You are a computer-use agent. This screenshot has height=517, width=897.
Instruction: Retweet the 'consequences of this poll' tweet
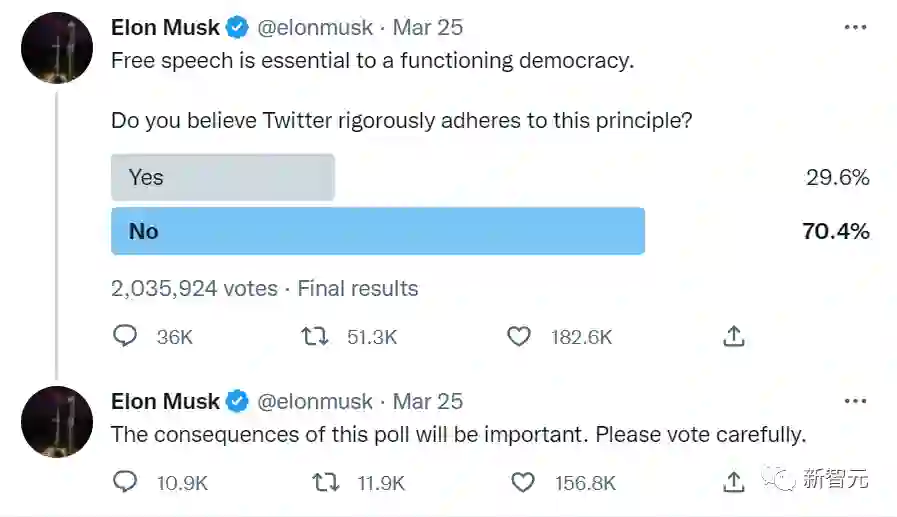pos(326,482)
